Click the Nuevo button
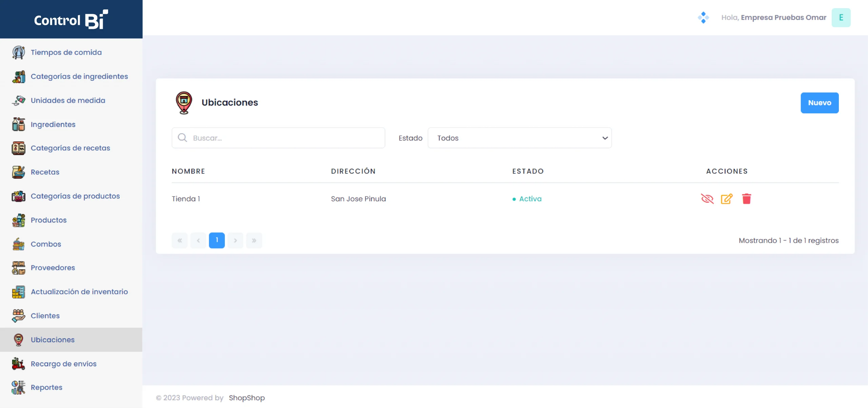This screenshot has width=868, height=408. (x=820, y=103)
